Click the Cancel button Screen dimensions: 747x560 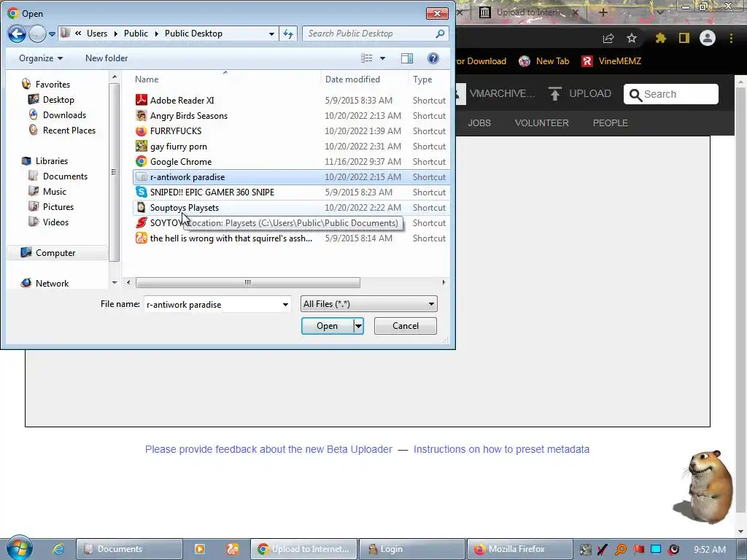click(x=406, y=326)
